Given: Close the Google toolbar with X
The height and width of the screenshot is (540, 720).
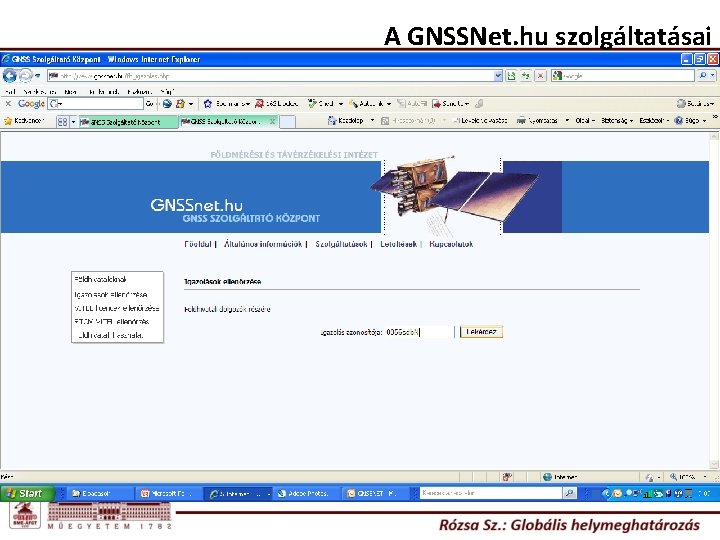Looking at the screenshot, I should 8,104.
